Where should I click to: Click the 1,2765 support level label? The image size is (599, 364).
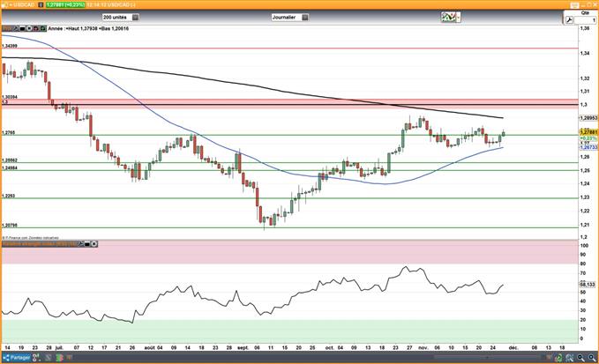[9, 133]
